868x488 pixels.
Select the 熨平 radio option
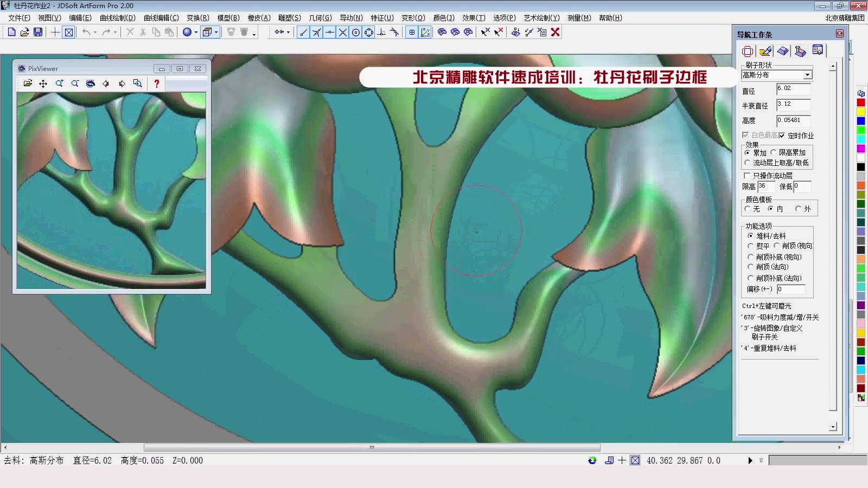point(751,246)
